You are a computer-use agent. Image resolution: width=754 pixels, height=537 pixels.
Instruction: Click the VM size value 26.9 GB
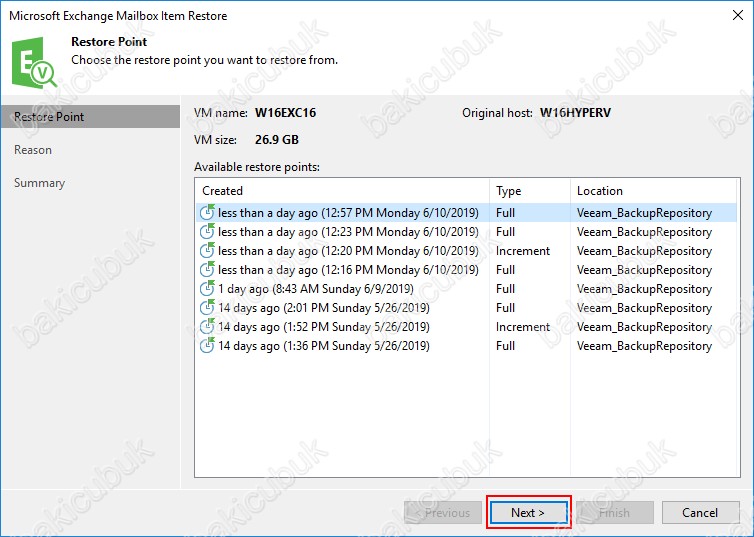click(x=277, y=140)
